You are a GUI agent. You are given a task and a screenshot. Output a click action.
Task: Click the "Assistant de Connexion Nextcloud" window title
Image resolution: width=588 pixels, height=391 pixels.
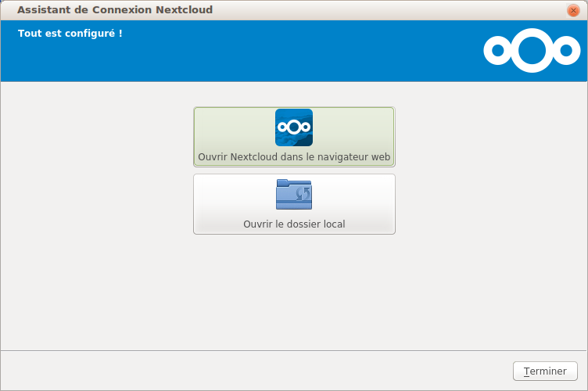tap(115, 10)
